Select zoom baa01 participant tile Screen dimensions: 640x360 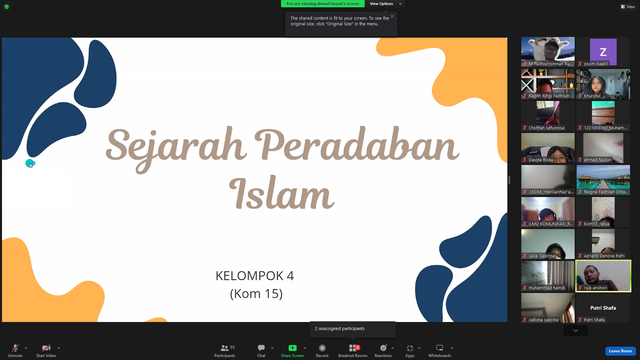(603, 52)
